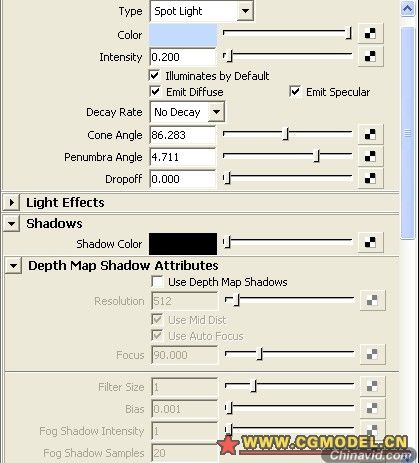Click the light blue Color swatch
The image size is (419, 463).
(183, 35)
